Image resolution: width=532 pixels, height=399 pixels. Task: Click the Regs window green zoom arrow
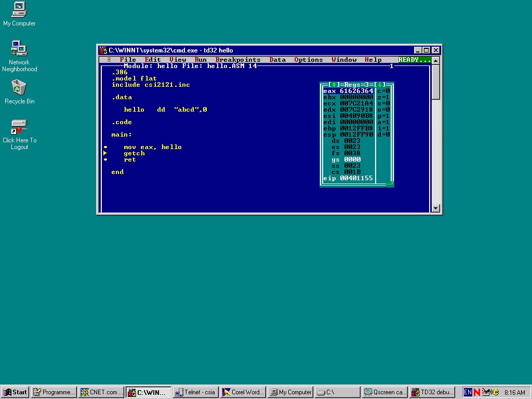click(380, 85)
